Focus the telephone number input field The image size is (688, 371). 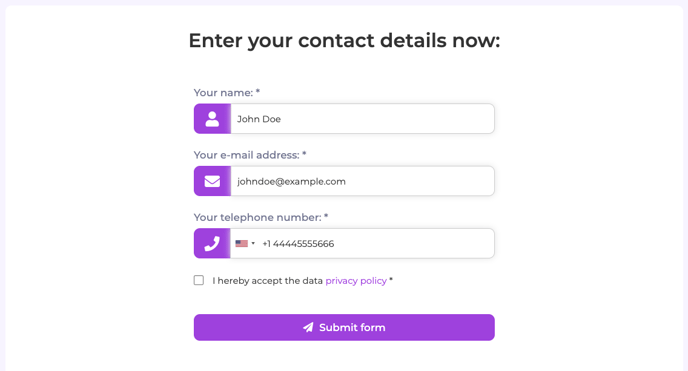click(x=377, y=243)
